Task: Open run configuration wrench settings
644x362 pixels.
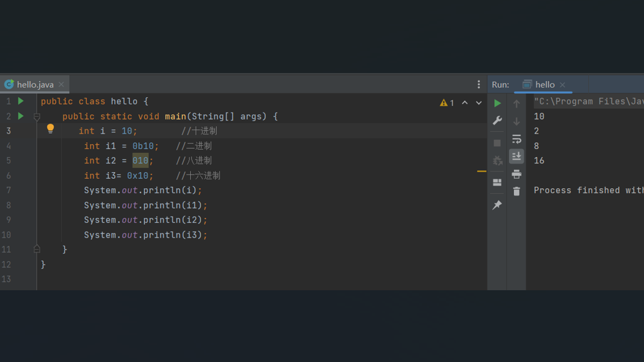Action: coord(497,121)
